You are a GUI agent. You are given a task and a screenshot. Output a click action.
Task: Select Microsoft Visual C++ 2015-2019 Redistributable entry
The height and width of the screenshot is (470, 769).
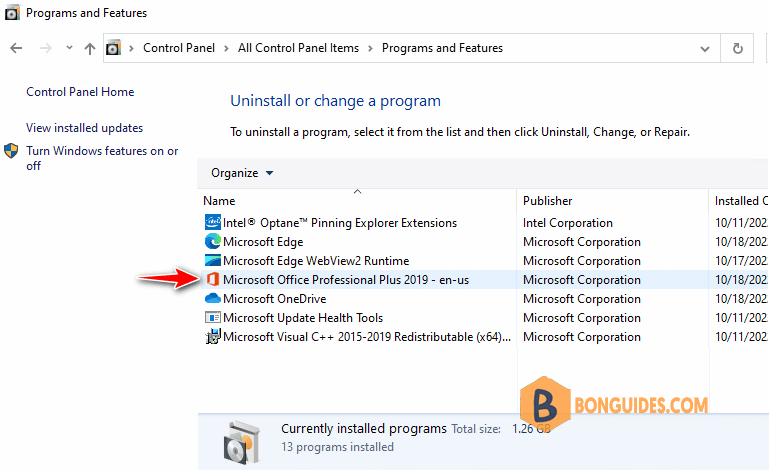366,337
